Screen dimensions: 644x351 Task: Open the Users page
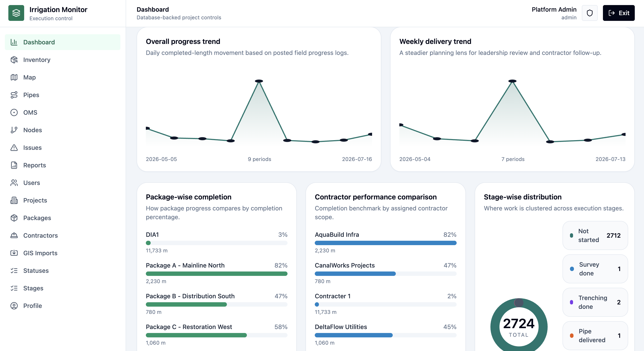pyautogui.click(x=63, y=183)
